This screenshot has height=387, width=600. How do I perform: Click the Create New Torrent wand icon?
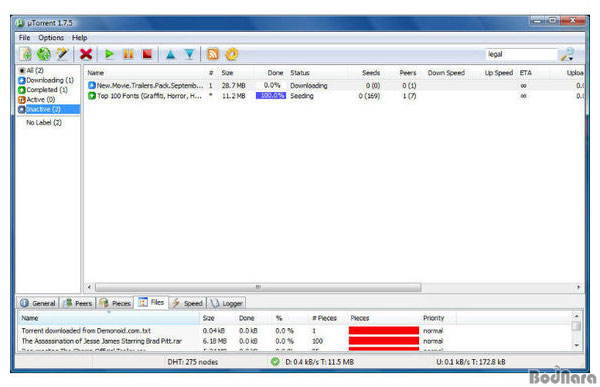pos(62,54)
